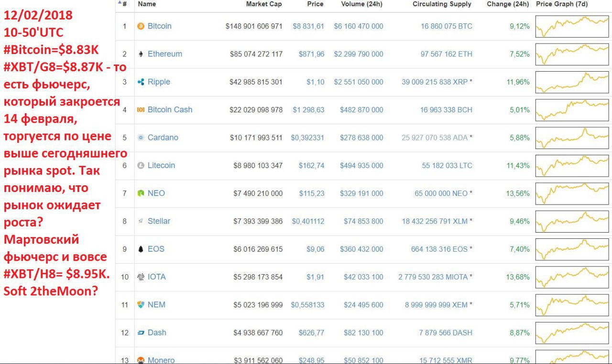Click the Ripple logo icon
612x364 pixels.
[141, 82]
